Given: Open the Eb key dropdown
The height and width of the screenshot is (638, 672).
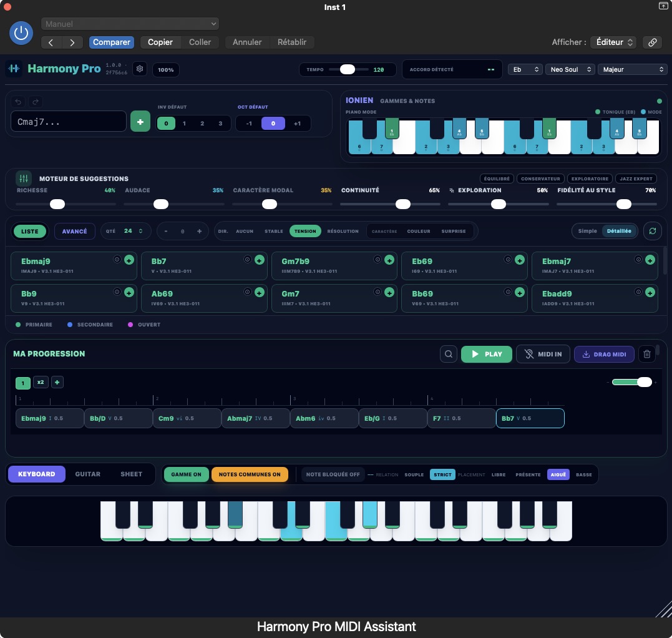Looking at the screenshot, I should click(x=525, y=69).
